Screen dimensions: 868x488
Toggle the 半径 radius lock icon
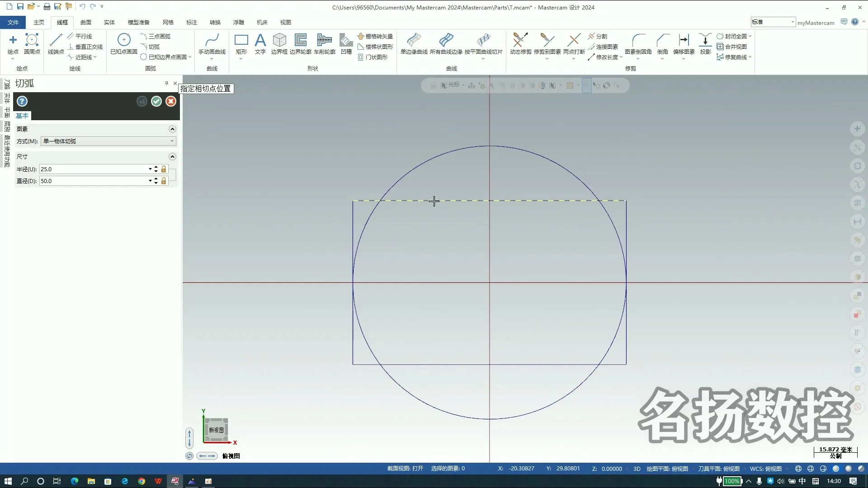pos(164,169)
